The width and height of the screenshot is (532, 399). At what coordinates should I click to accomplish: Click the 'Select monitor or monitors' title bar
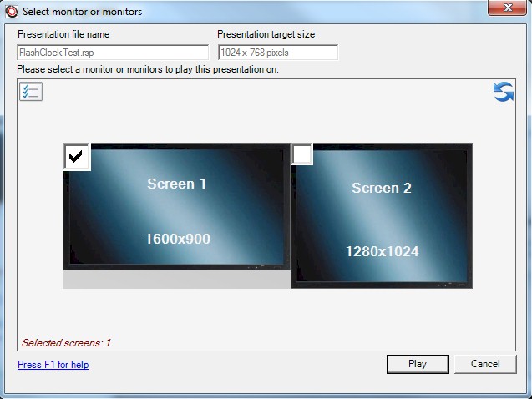click(x=251, y=12)
